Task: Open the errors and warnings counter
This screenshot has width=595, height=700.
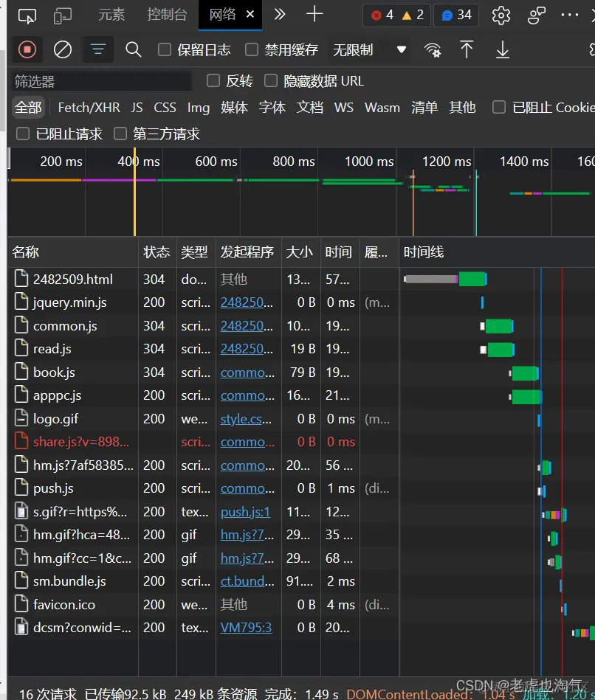Action: [x=396, y=15]
